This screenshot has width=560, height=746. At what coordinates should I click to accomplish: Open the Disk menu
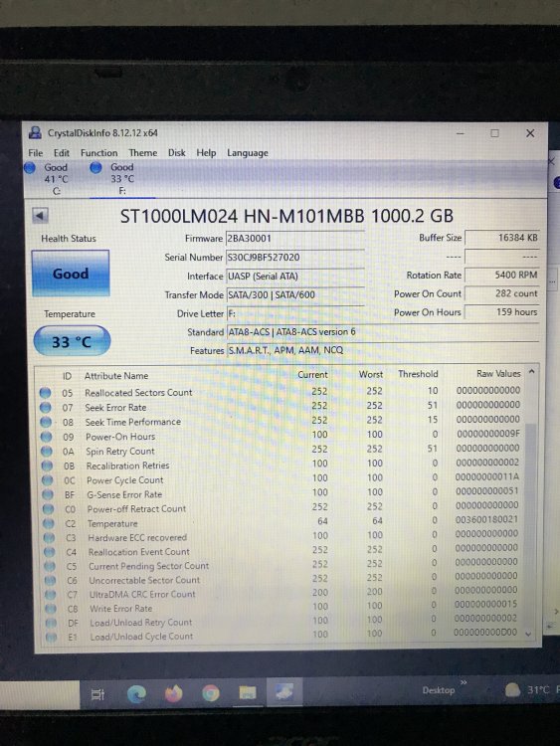coord(176,153)
